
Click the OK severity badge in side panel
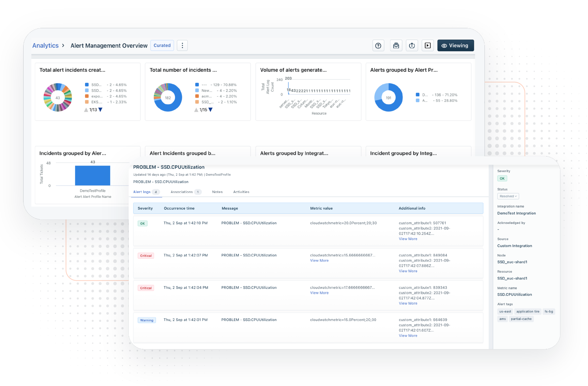pyautogui.click(x=502, y=178)
